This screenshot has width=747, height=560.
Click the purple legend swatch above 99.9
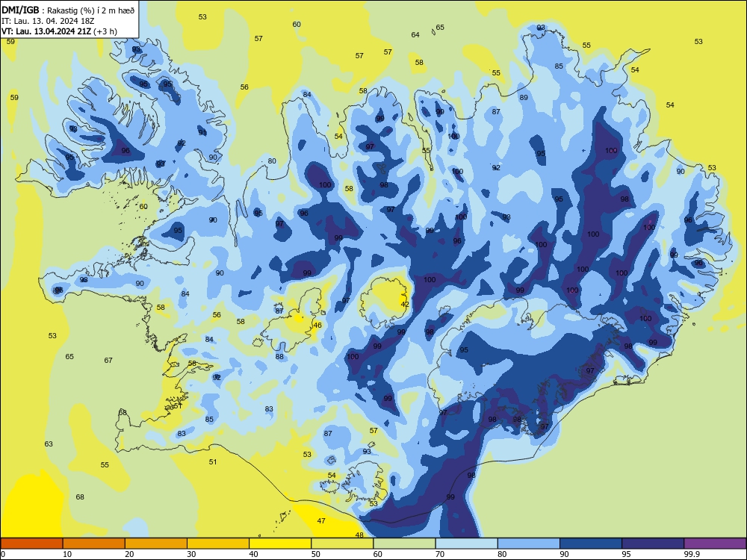(715, 544)
